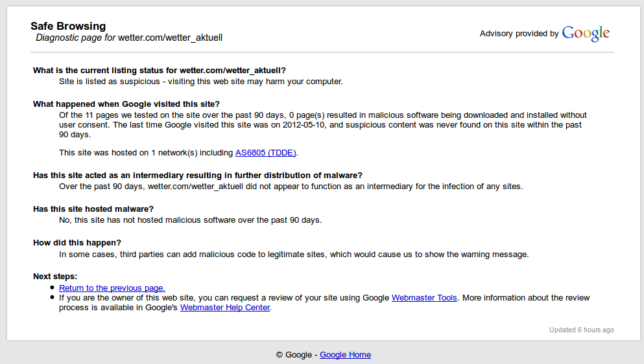The image size is (644, 364).
Task: Click the intermediary distribution of malware heading
Action: point(198,176)
